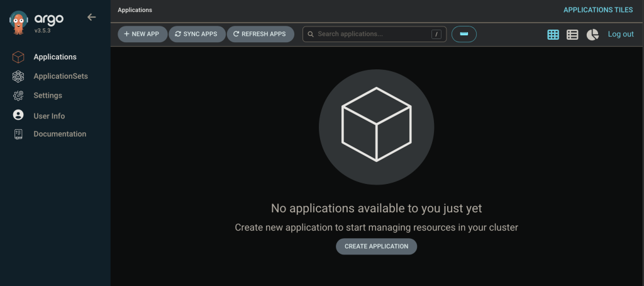Click the ApplicationSets stacked cubes icon
The image size is (644, 286).
(x=18, y=77)
